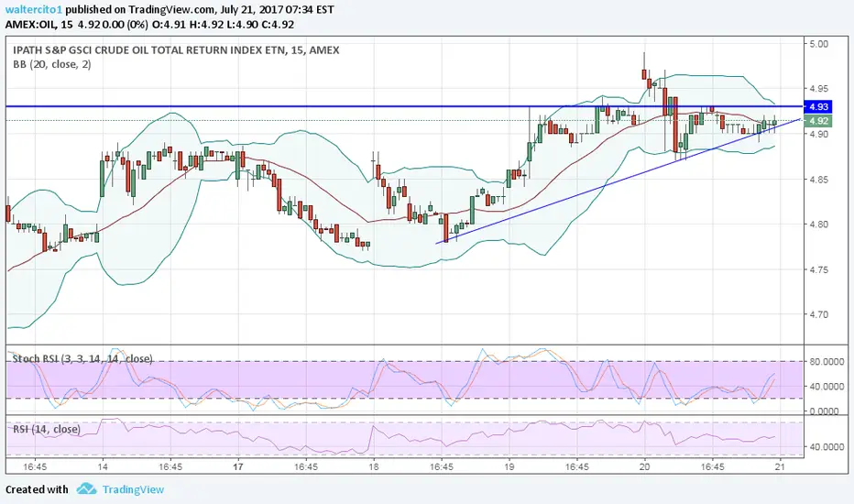Click the date 20 on the time axis
The height and width of the screenshot is (504, 854).
coord(644,467)
